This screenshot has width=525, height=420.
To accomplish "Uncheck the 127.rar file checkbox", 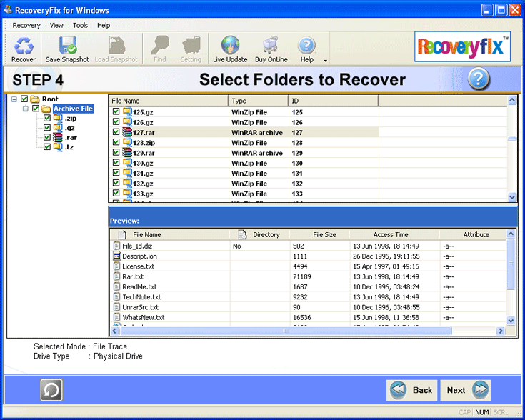I will 116,132.
